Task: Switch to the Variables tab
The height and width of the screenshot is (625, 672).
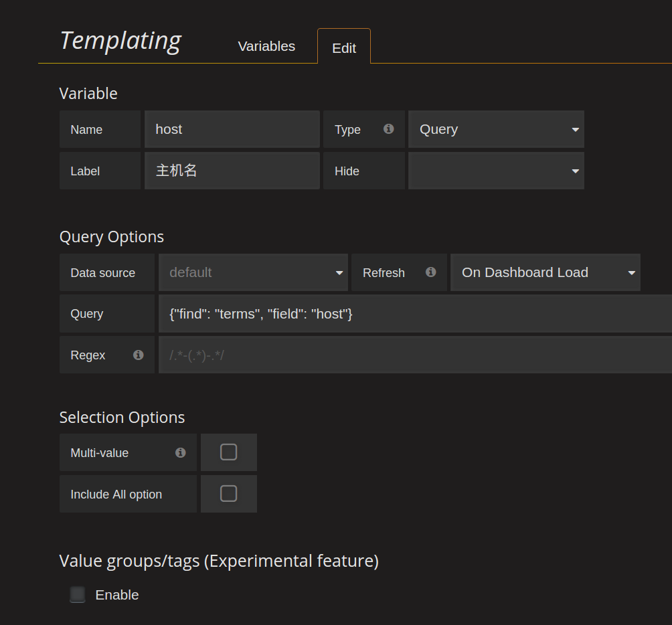Action: (x=266, y=46)
